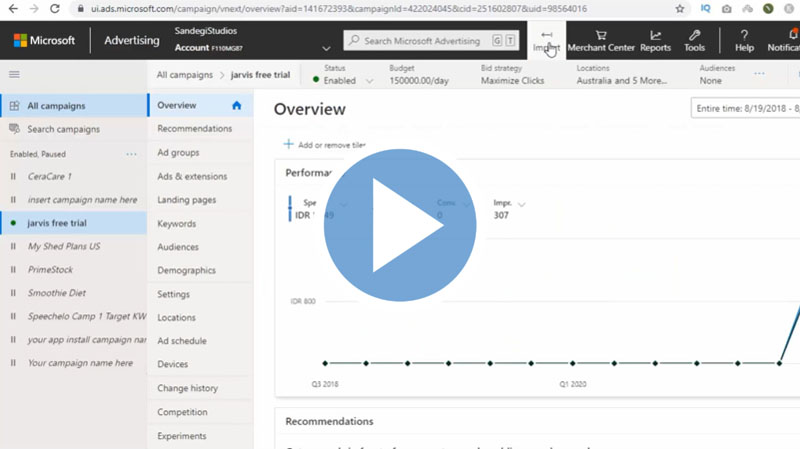Click the paused icon beside Smoothie Diet
The height and width of the screenshot is (449, 800).
point(13,293)
